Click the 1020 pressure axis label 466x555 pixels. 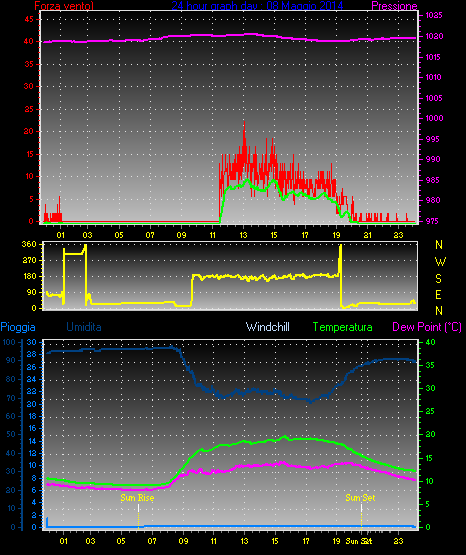point(434,36)
